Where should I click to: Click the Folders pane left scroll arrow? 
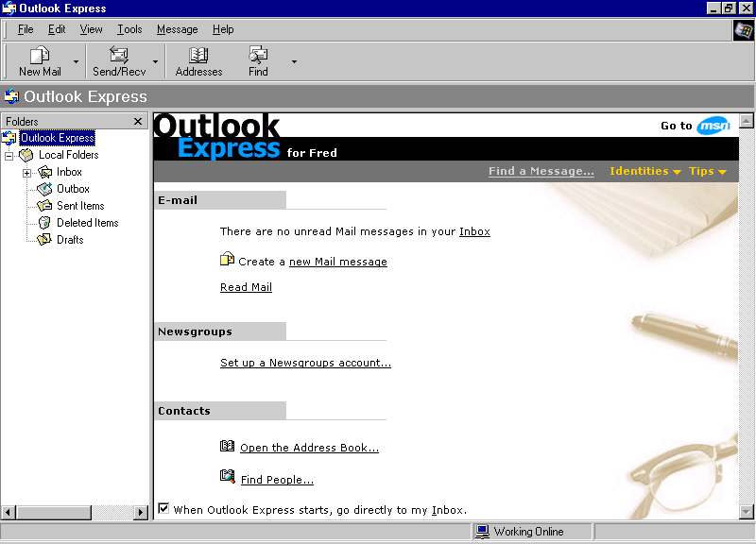(x=9, y=512)
